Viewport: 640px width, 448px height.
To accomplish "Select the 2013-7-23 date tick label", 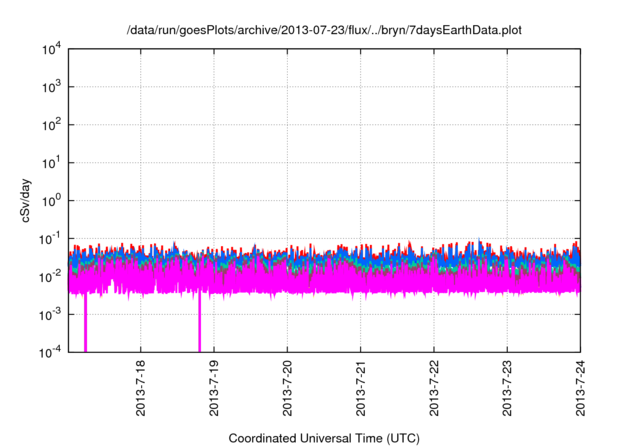I will click(x=507, y=388).
